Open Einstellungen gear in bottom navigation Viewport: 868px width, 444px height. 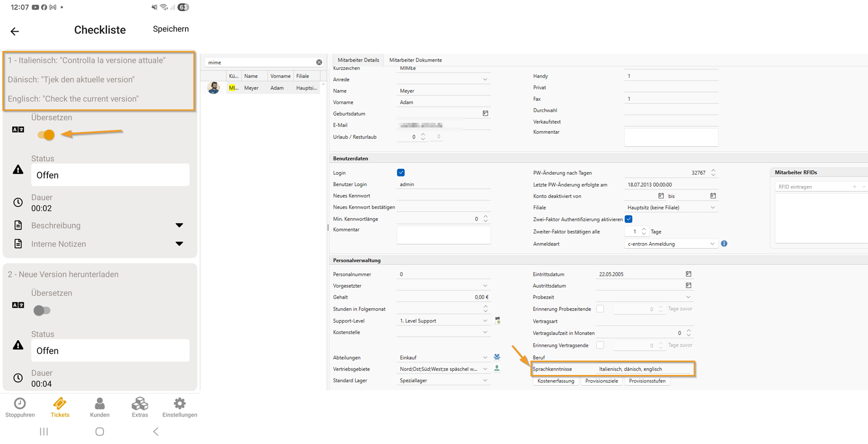[179, 407]
